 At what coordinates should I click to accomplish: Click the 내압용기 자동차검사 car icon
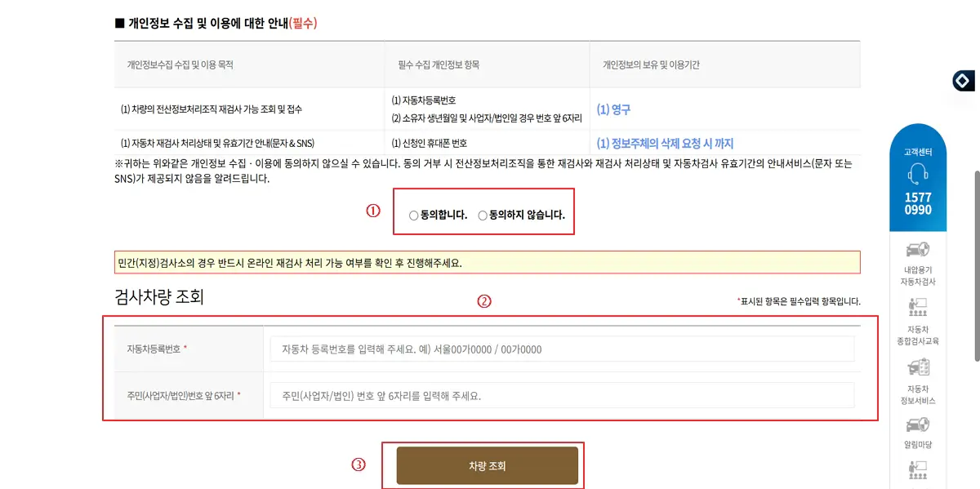(x=918, y=251)
